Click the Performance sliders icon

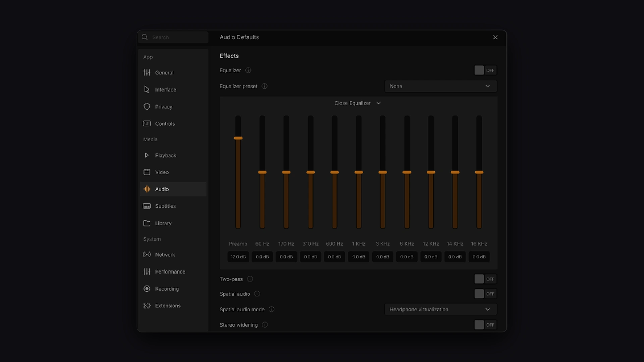point(147,271)
